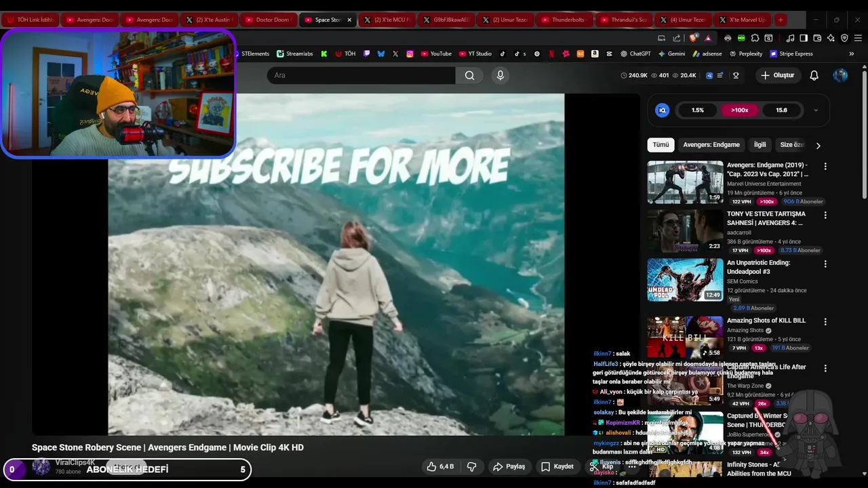
Task: Open the YouTube bookmark
Action: 435,54
